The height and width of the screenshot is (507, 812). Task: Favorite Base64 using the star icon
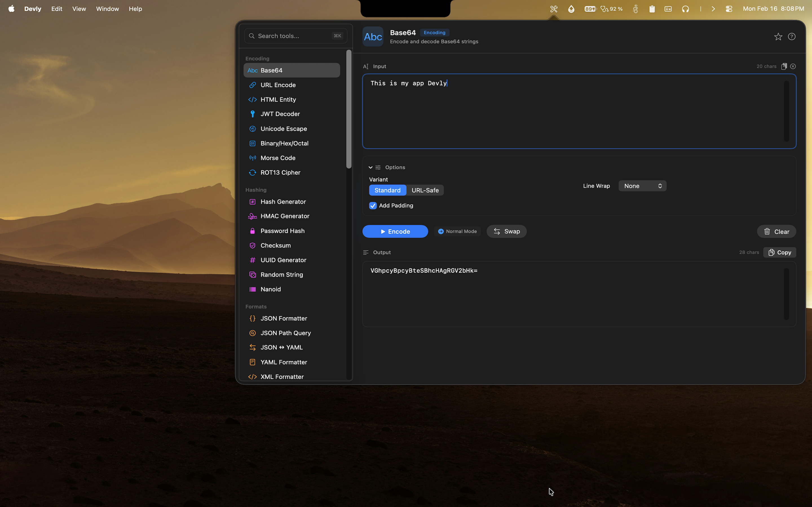778,37
